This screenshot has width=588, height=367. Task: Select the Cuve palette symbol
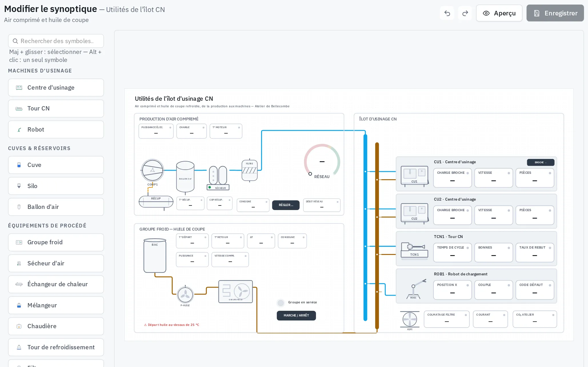click(x=56, y=165)
